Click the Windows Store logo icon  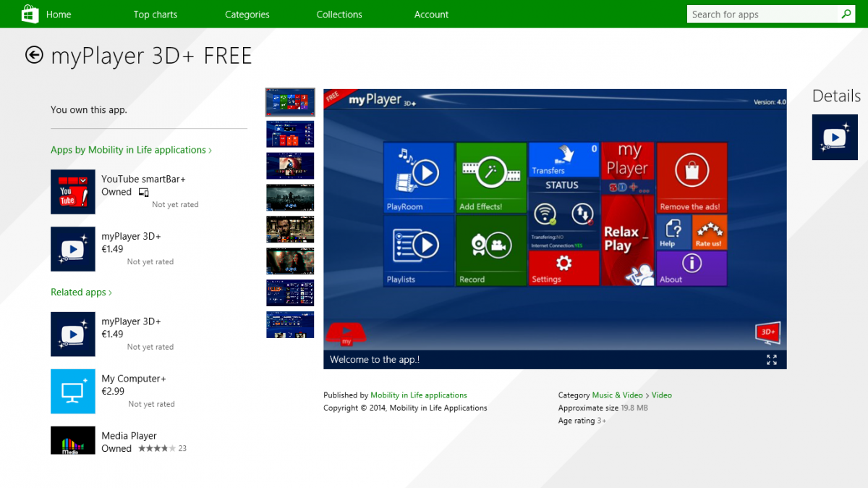[x=30, y=14]
